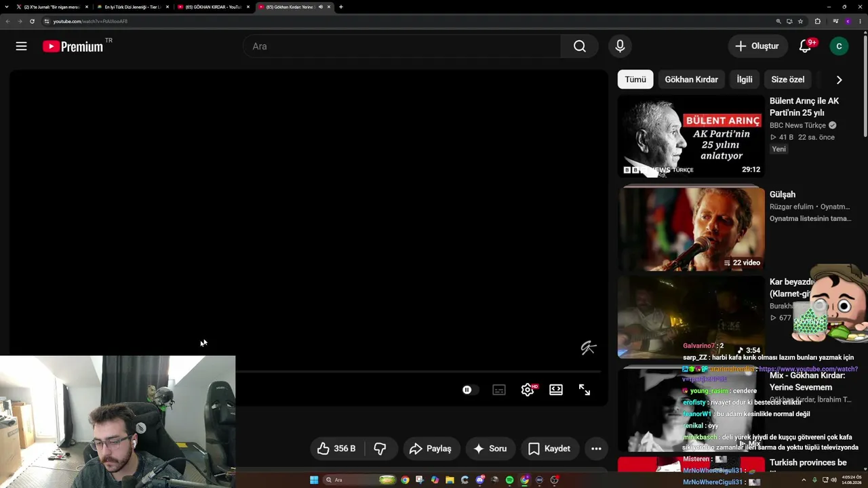This screenshot has height=488, width=868.
Task: Mute the playing Gökhan Kırdar tab
Action: point(321,7)
